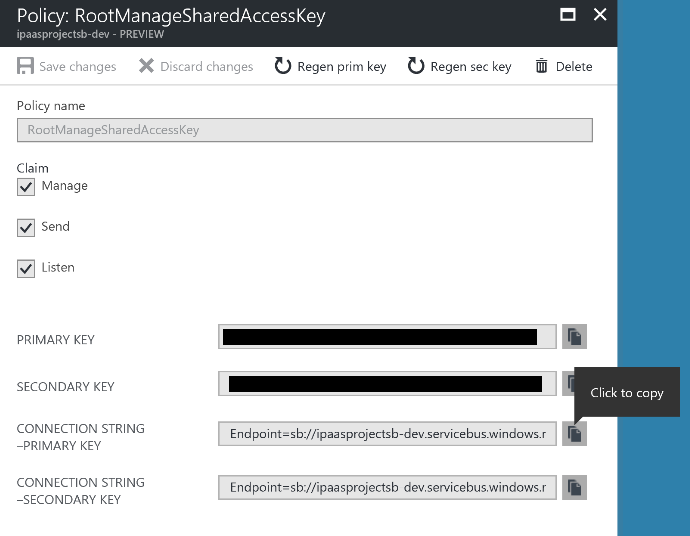Click the Regen sec key refresh icon
Screen dimensions: 690x536
click(415, 66)
